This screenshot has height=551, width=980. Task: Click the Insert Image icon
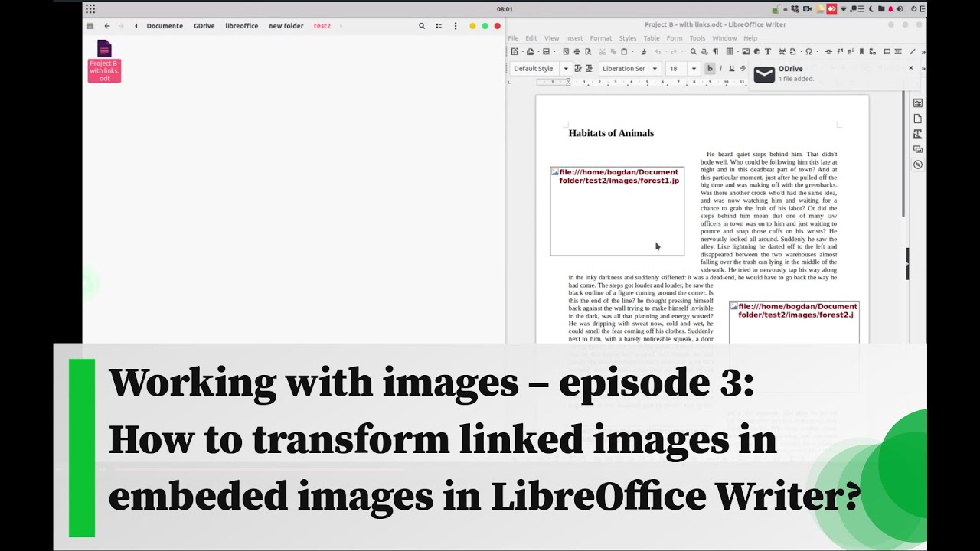[746, 51]
